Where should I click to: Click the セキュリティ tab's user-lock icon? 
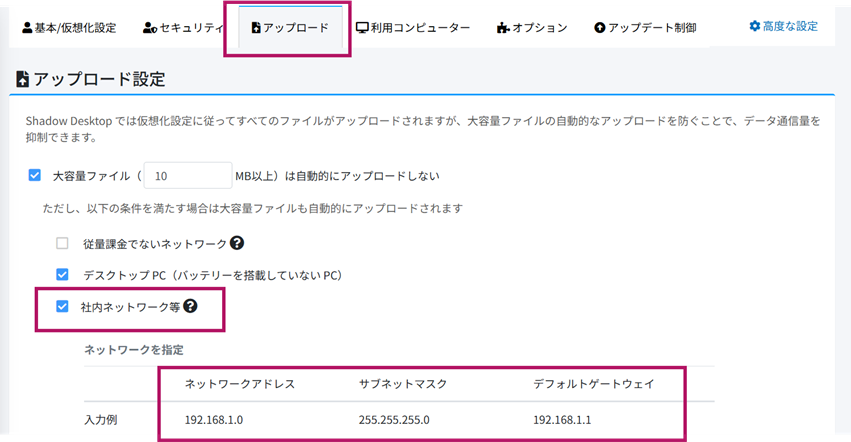click(150, 28)
